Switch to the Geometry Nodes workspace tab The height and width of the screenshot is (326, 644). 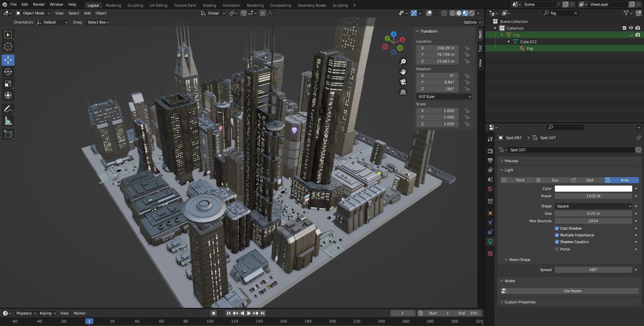[x=312, y=5]
